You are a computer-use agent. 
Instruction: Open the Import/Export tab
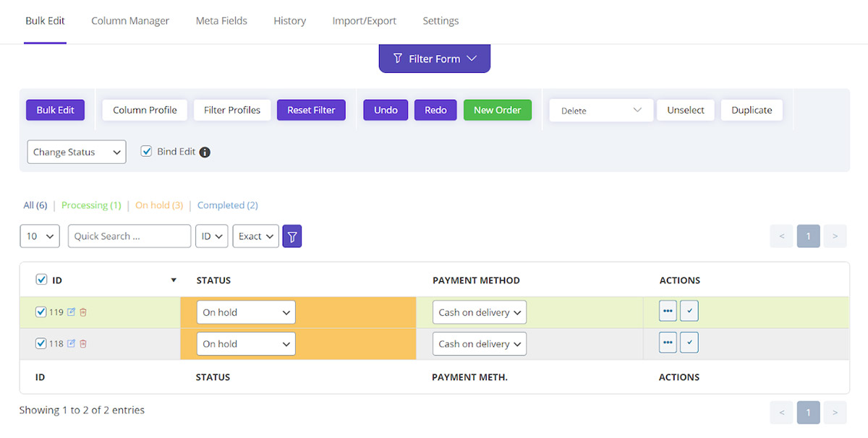[364, 20]
